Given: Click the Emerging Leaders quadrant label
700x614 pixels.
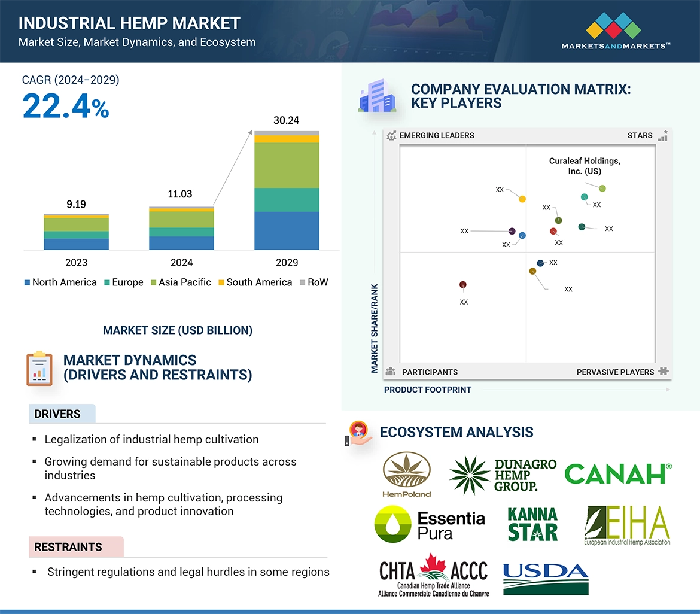Looking at the screenshot, I should tap(437, 135).
